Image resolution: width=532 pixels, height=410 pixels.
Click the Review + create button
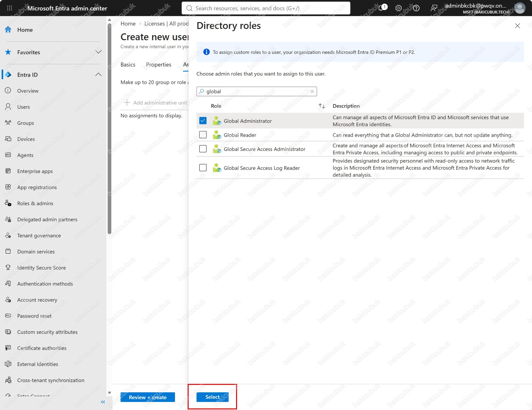click(x=148, y=397)
